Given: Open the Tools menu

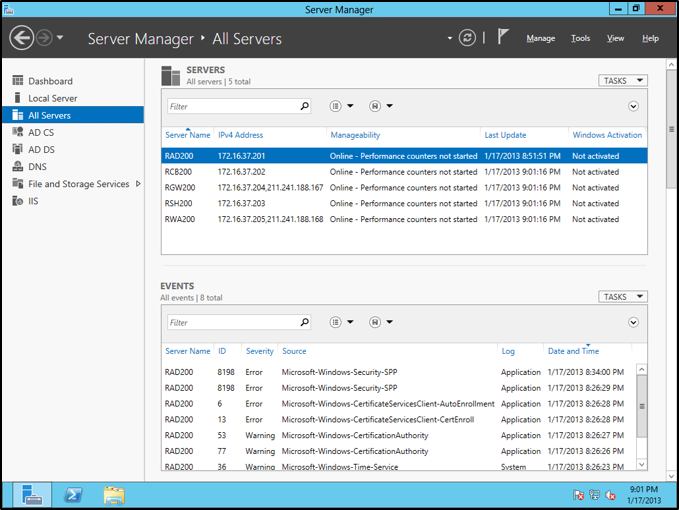Looking at the screenshot, I should coord(580,38).
